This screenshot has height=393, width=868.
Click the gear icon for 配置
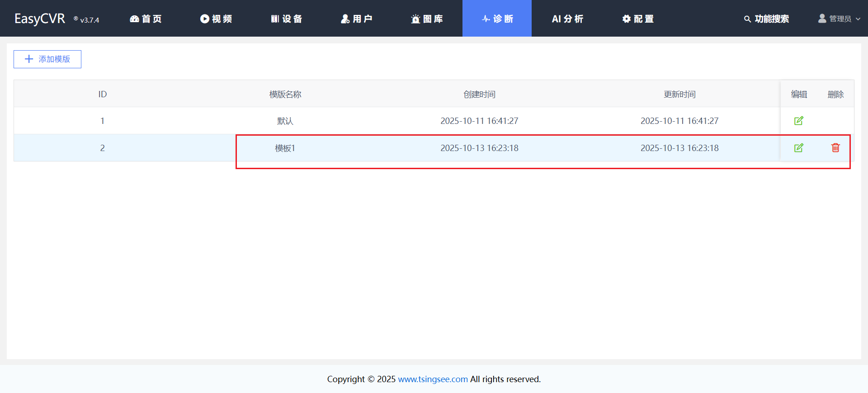626,19
